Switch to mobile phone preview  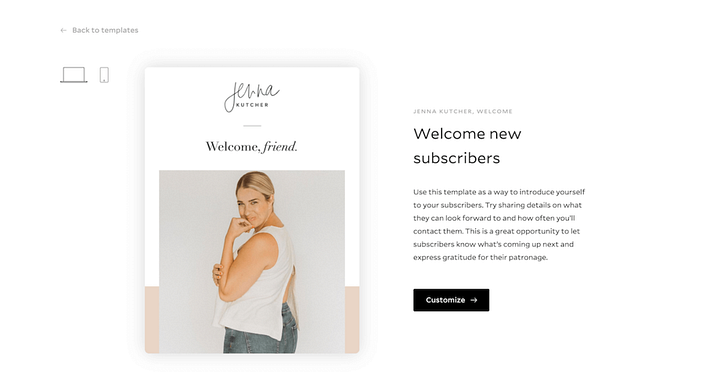tap(104, 75)
